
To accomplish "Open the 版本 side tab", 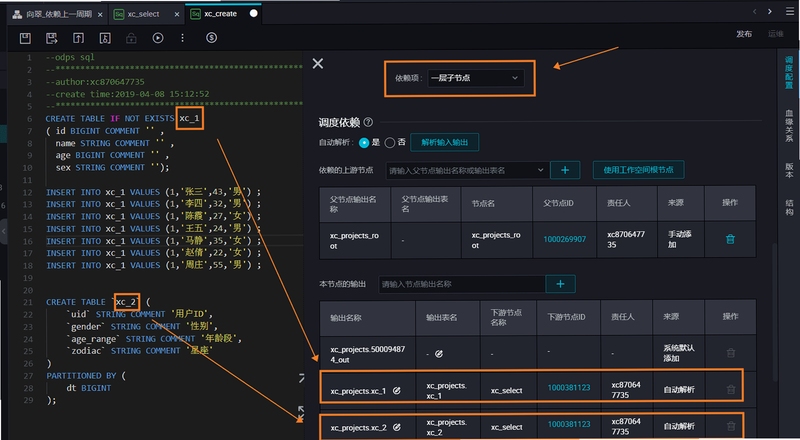I will (x=789, y=170).
